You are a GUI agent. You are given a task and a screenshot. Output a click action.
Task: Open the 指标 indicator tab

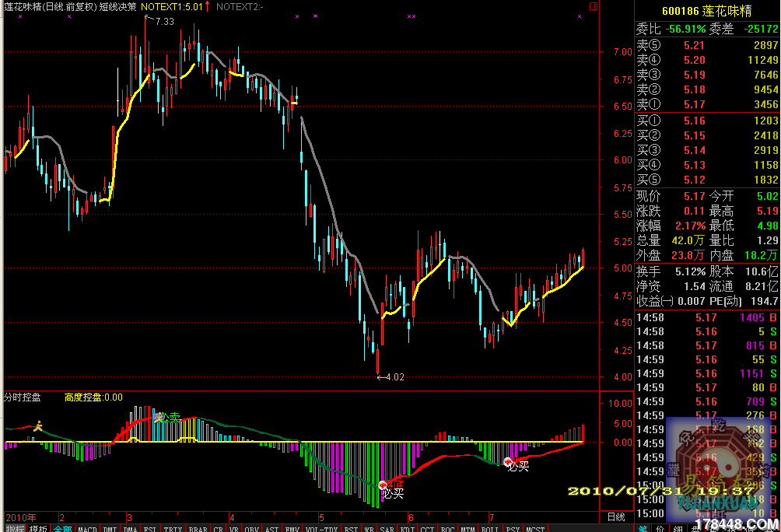[x=13, y=527]
